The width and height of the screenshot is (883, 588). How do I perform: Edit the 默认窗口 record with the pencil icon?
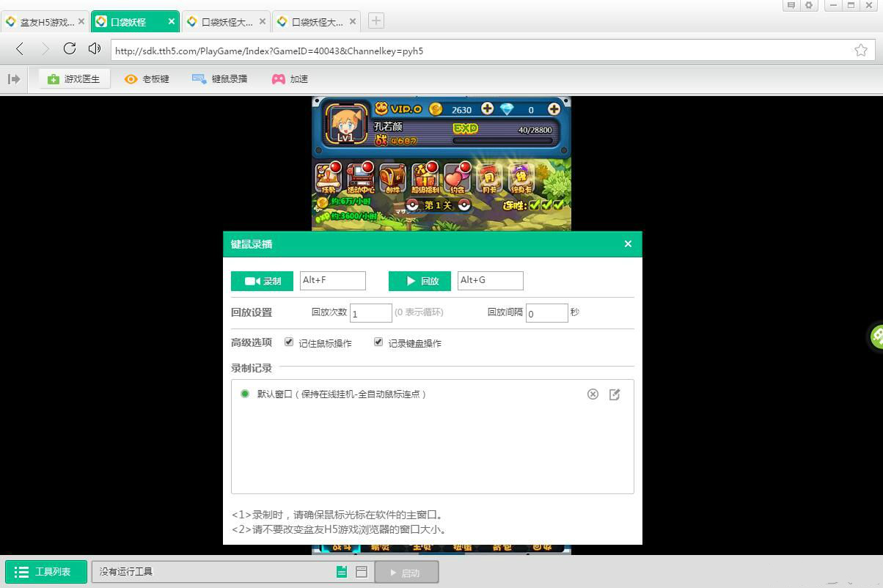pyautogui.click(x=615, y=394)
